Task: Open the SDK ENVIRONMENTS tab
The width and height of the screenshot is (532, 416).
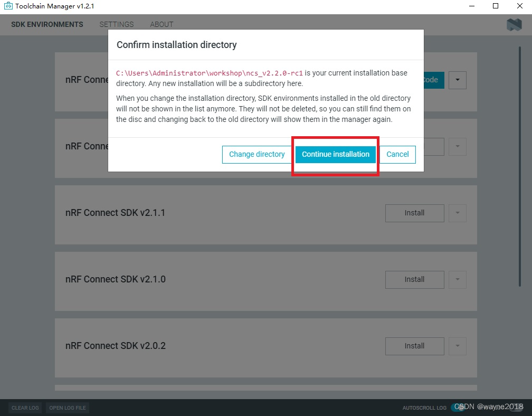Action: (47, 24)
